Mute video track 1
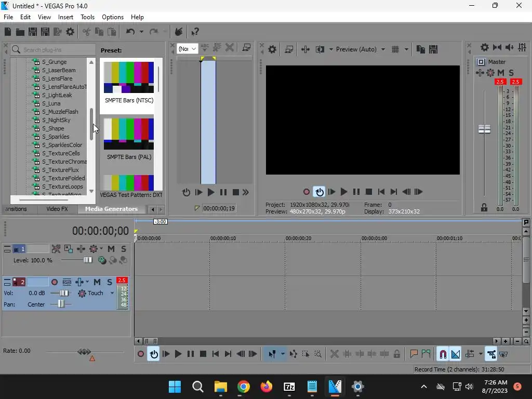532x399 pixels. pos(111,249)
